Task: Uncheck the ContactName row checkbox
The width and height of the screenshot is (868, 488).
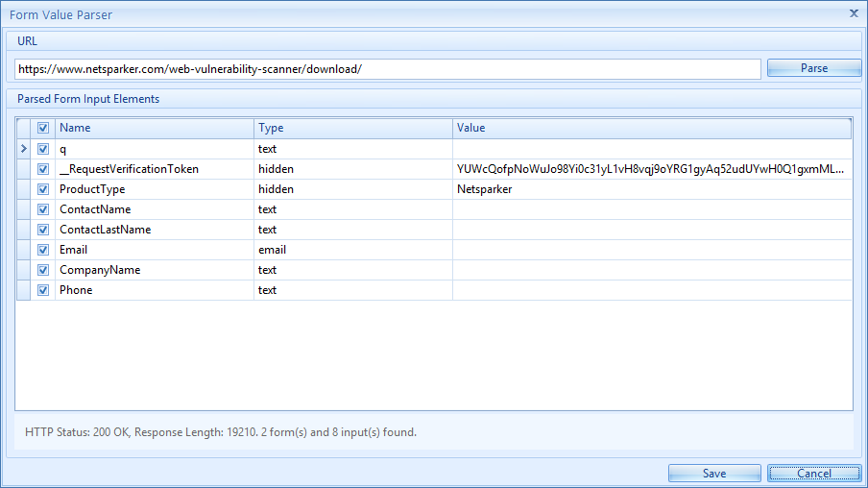Action: coord(43,209)
